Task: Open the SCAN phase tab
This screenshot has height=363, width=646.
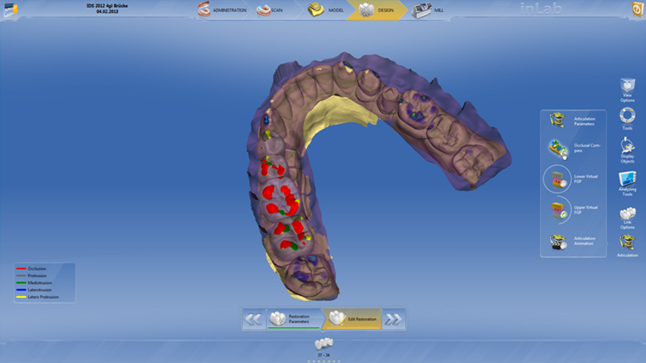Action: click(x=270, y=10)
